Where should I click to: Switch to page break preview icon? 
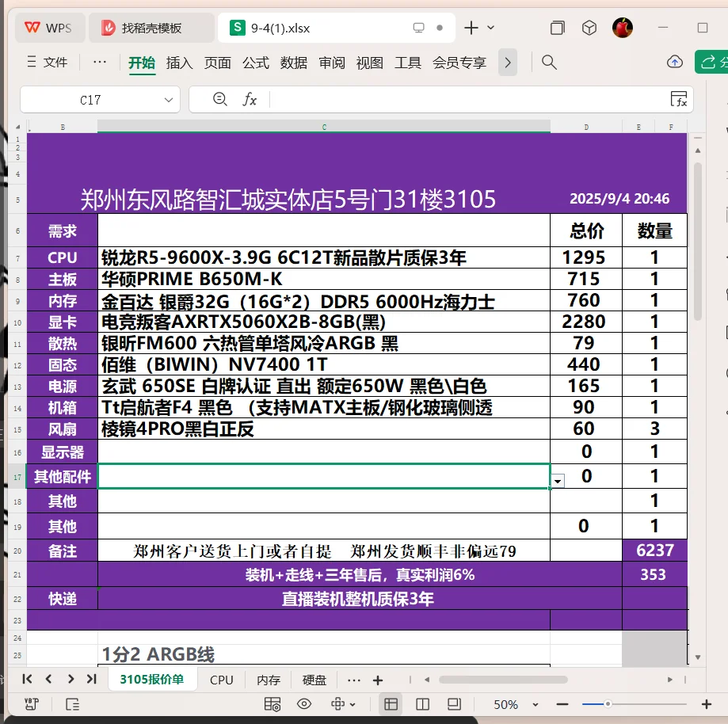[422, 704]
